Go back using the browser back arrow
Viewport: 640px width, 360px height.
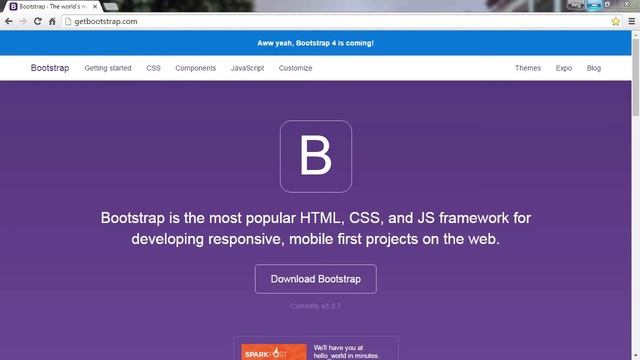pyautogui.click(x=9, y=21)
